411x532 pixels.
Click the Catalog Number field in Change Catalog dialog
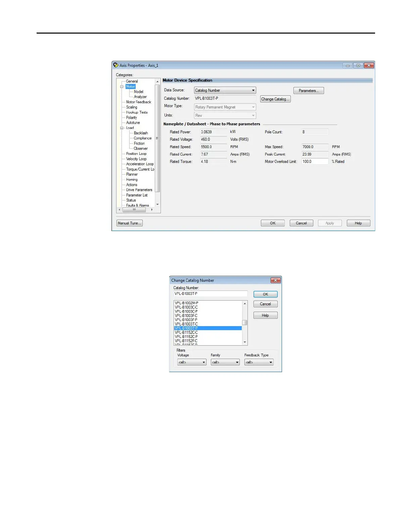point(211,294)
